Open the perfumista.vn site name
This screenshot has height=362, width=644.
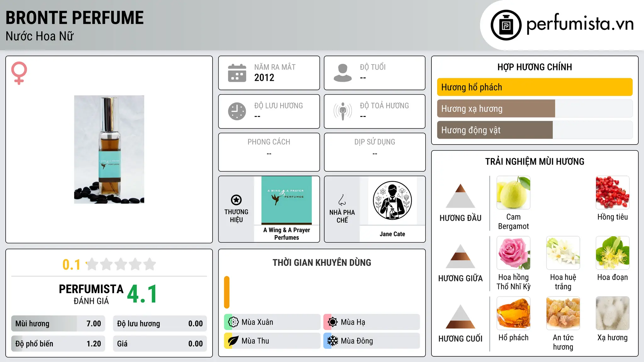pos(580,24)
